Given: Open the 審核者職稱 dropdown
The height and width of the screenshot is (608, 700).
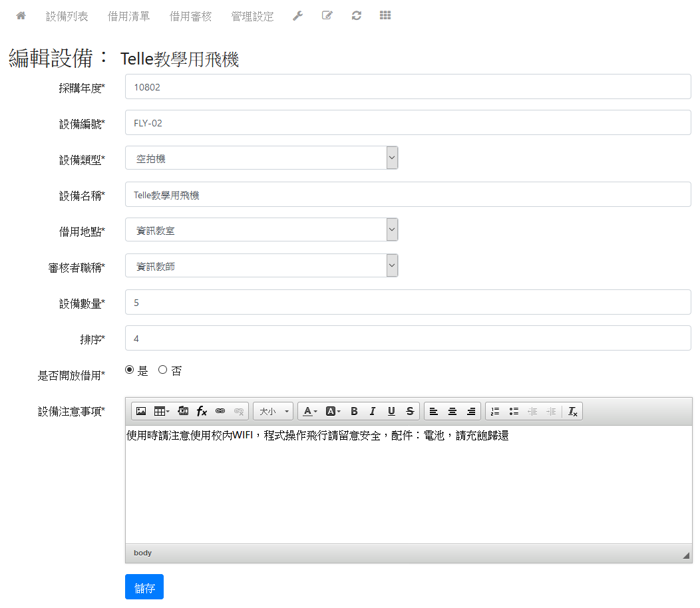Looking at the screenshot, I should point(262,266).
